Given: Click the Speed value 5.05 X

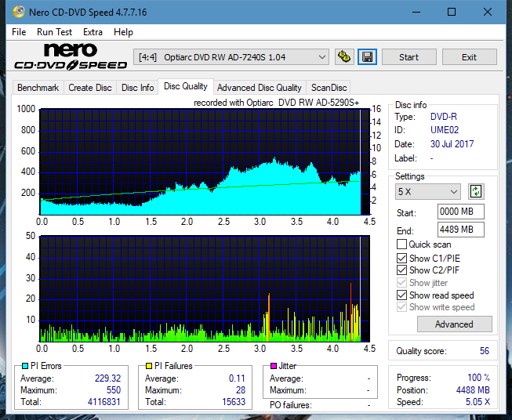Looking at the screenshot, I should [478, 402].
